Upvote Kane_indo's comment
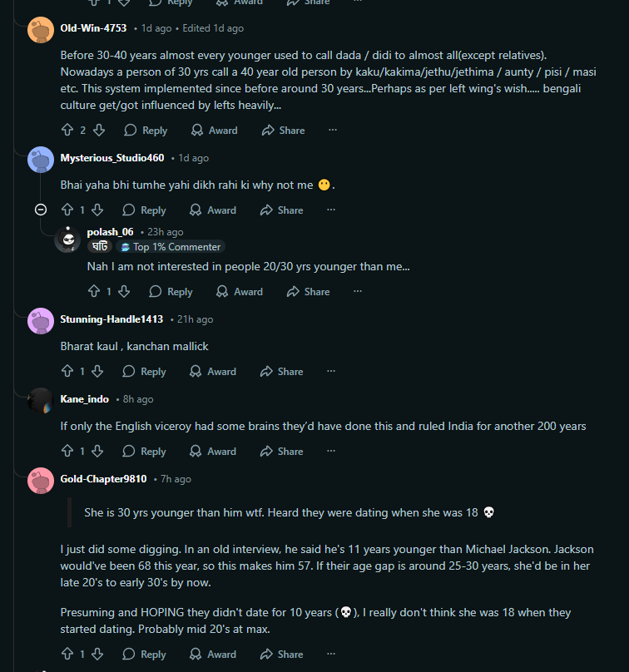Viewport: 629px width, 672px height. 68,452
